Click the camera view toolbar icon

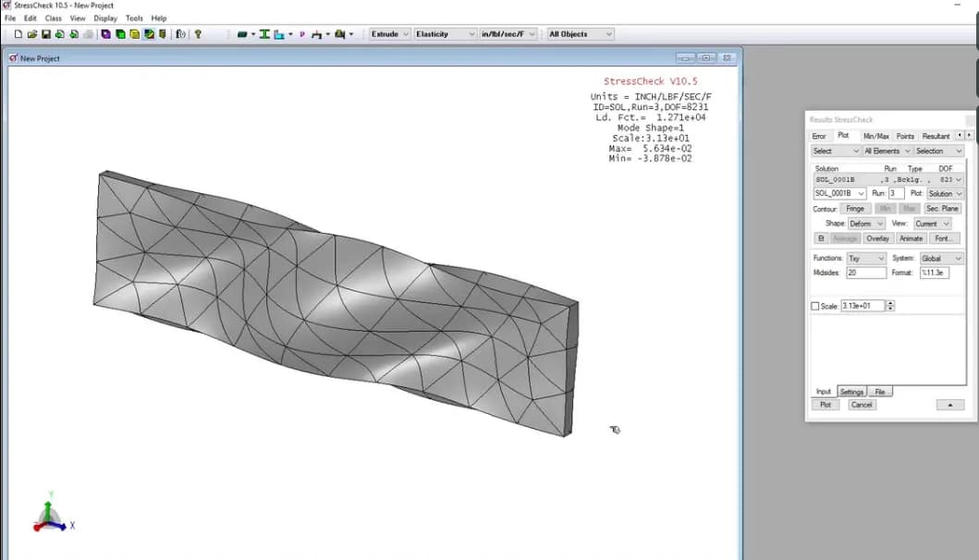[339, 33]
